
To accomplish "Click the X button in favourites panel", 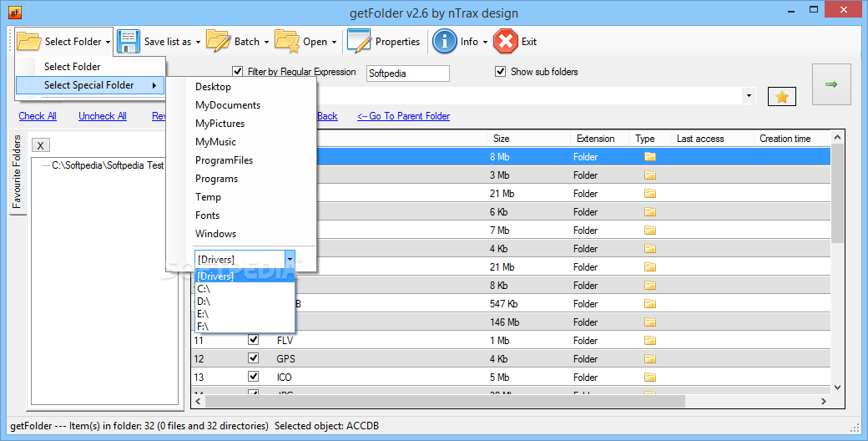I will (40, 145).
